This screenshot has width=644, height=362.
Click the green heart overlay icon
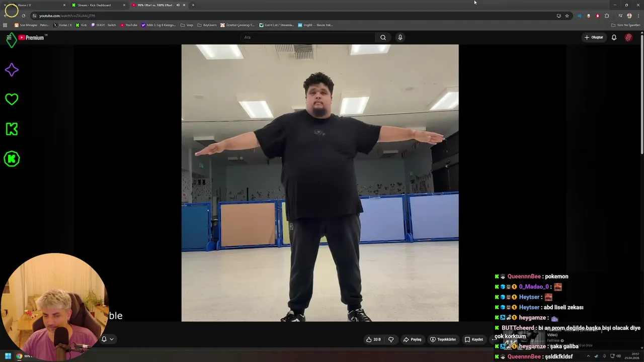tap(12, 99)
